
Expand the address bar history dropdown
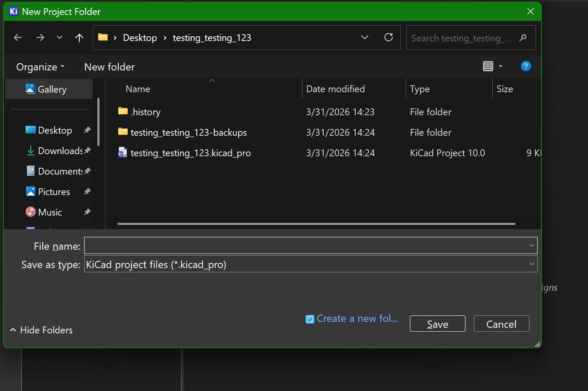[365, 38]
